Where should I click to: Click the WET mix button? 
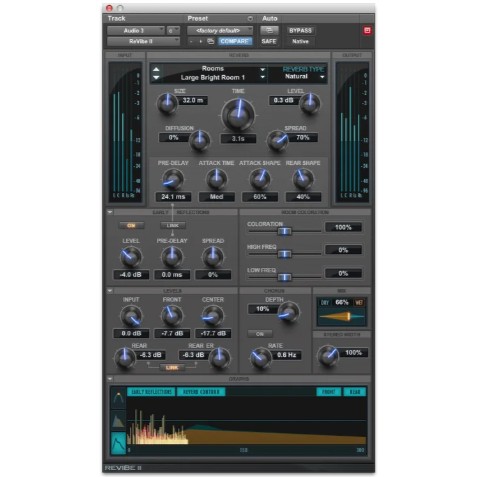pos(359,303)
